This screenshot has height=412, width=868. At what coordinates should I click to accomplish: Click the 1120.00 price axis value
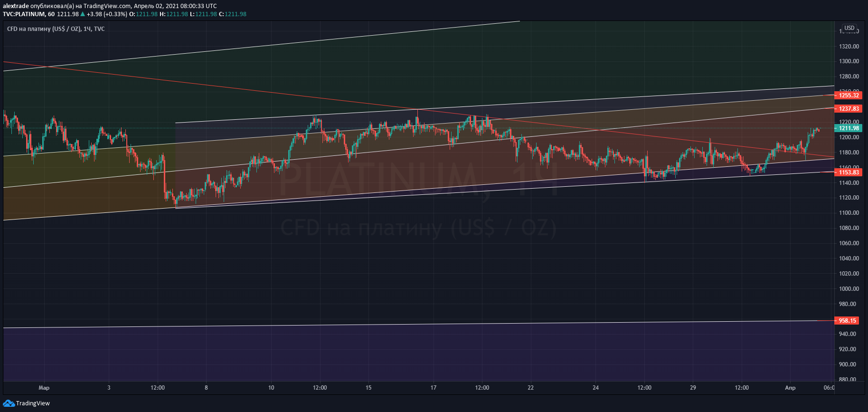pos(849,198)
